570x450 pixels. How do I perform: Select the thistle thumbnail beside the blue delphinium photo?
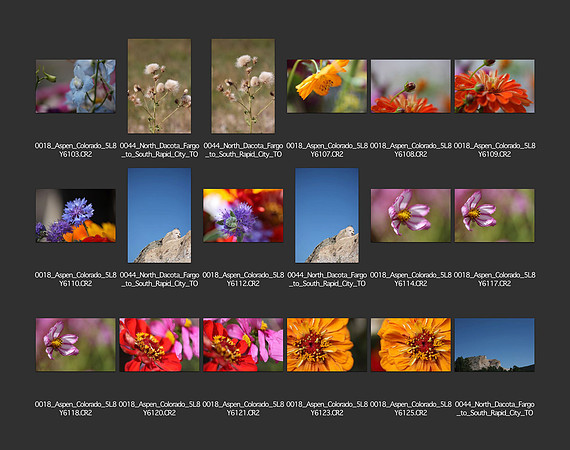tap(159, 86)
